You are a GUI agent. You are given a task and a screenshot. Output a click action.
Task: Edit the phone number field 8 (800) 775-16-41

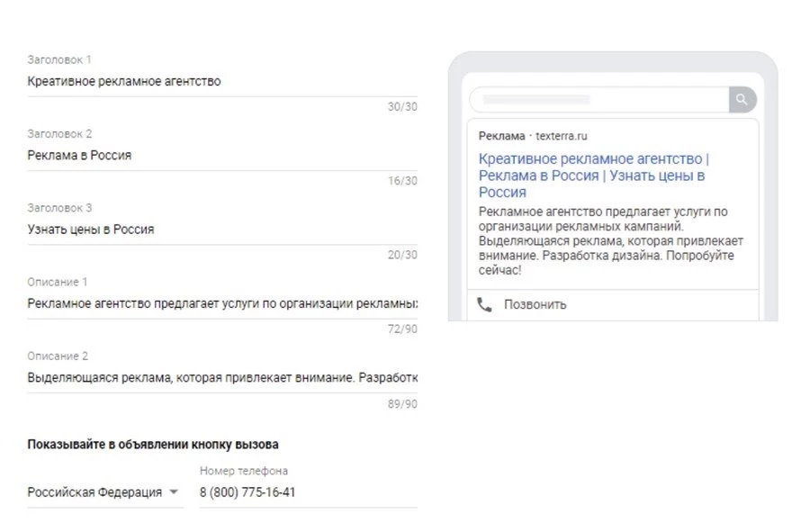coord(306,492)
